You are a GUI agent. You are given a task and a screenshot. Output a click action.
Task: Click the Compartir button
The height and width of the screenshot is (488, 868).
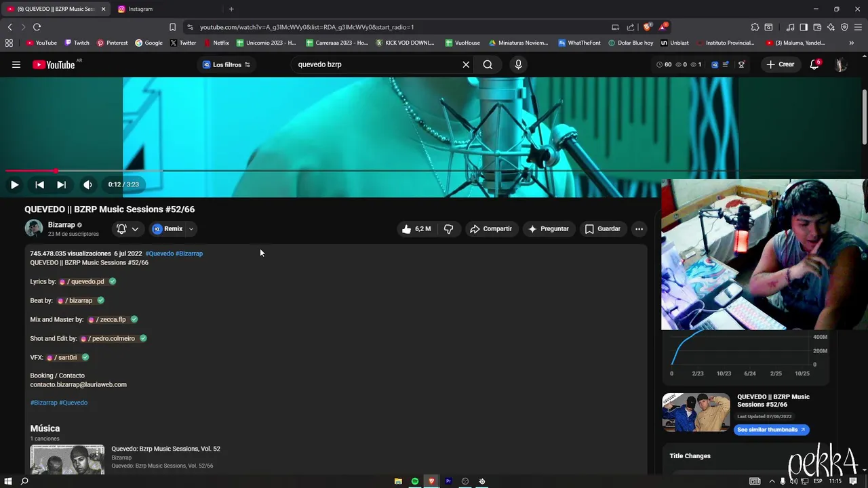click(491, 229)
